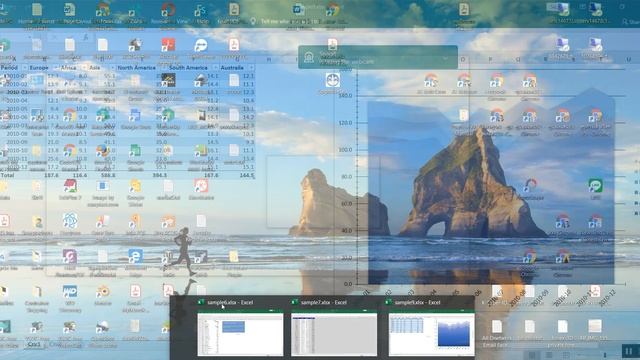Screen dimensions: 640x360
Task: Switch to the sample8.xlsx Excel thumbnail with chart
Action: [431, 334]
